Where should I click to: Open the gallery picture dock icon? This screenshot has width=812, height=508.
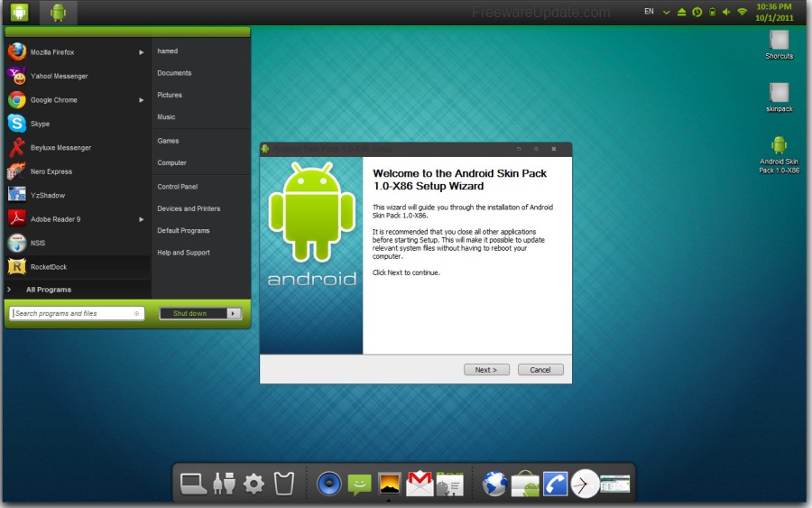[390, 485]
